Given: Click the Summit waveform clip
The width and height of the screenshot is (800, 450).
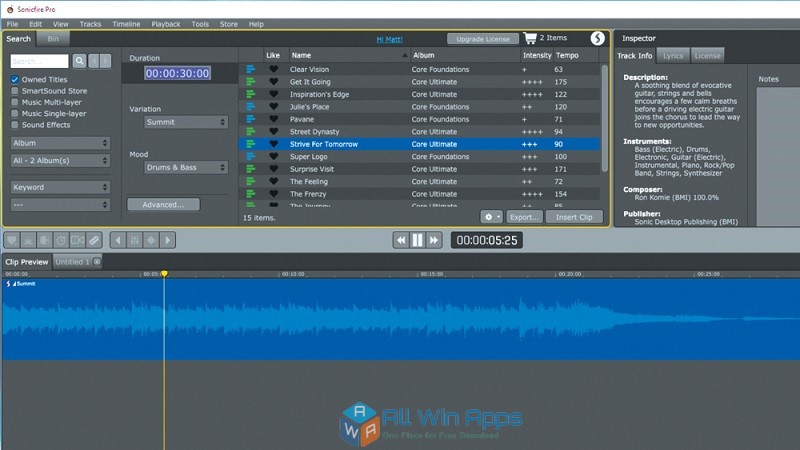Looking at the screenshot, I should click(x=400, y=319).
